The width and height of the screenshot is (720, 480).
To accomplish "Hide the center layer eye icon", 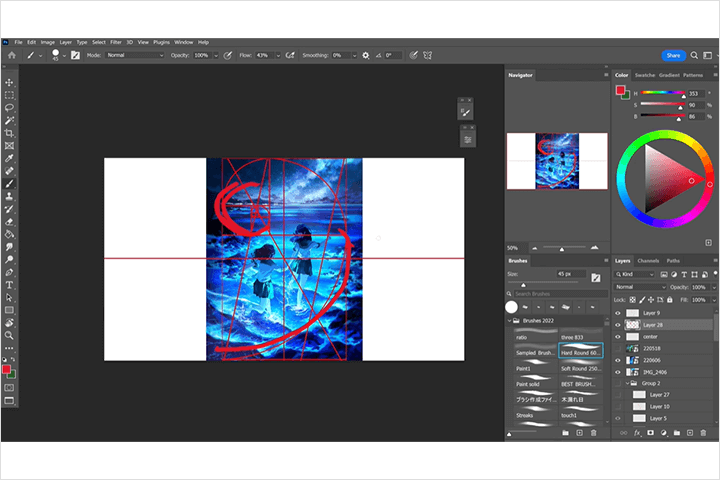I will [x=618, y=337].
